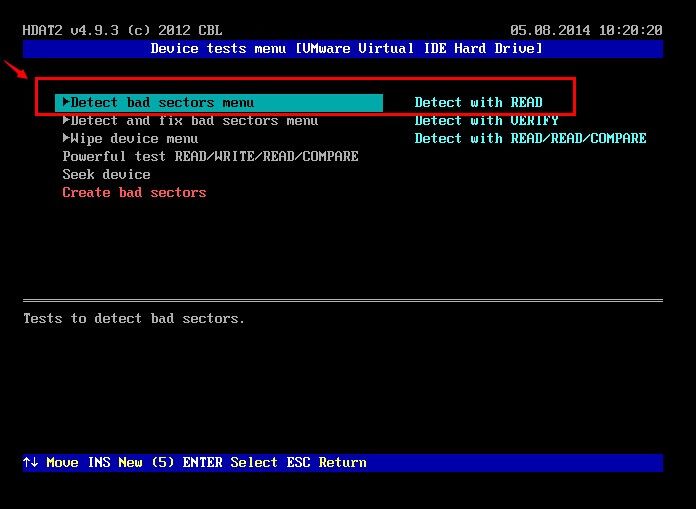Choose Powerful test READ/WRITE/READ/COMPARE

click(x=210, y=156)
